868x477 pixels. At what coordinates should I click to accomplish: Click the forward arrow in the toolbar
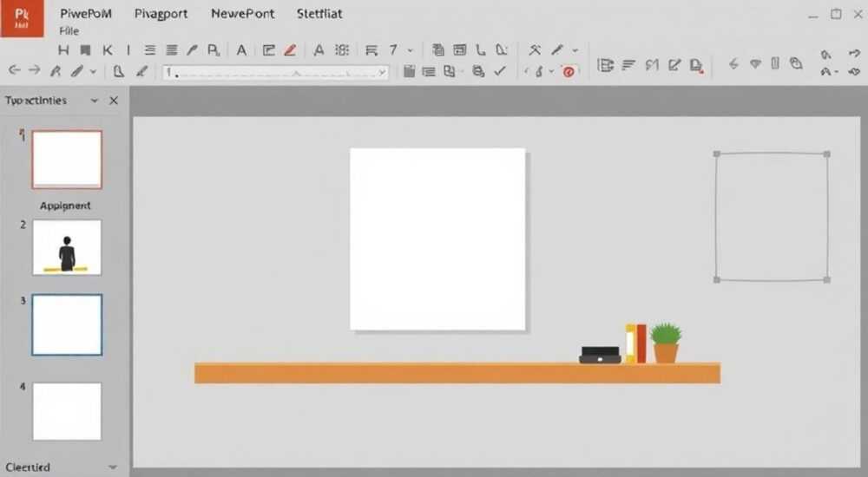[35, 69]
